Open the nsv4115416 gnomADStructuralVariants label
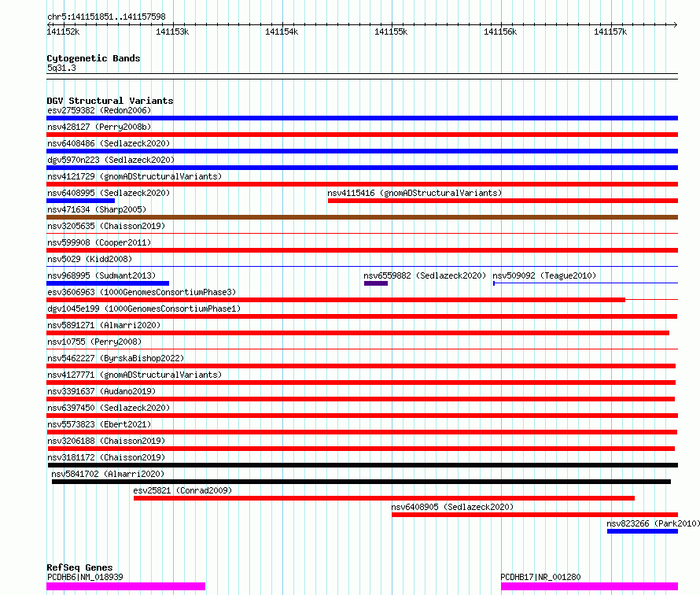This screenshot has height=595, width=700. [414, 193]
